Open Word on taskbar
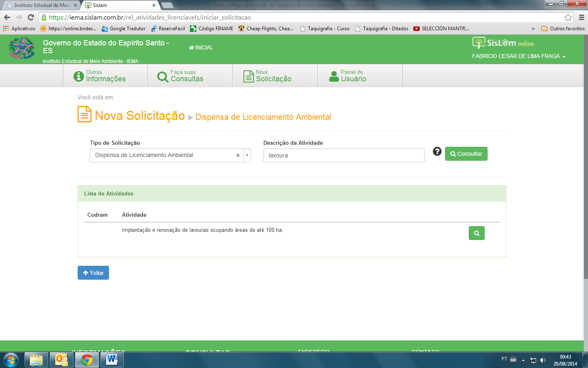Screen dimensions: 588x368 click(112, 360)
